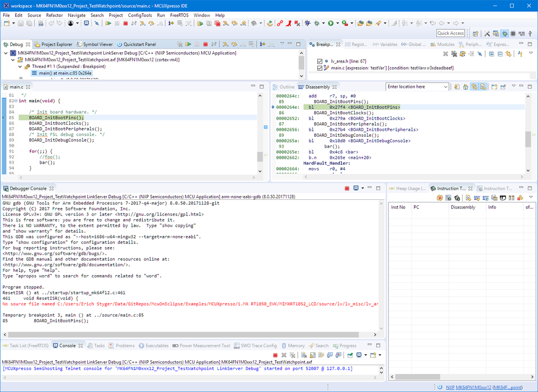This screenshot has width=538, height=392.
Task: Click the red Terminate button in main toolbar
Action: coord(125,23)
